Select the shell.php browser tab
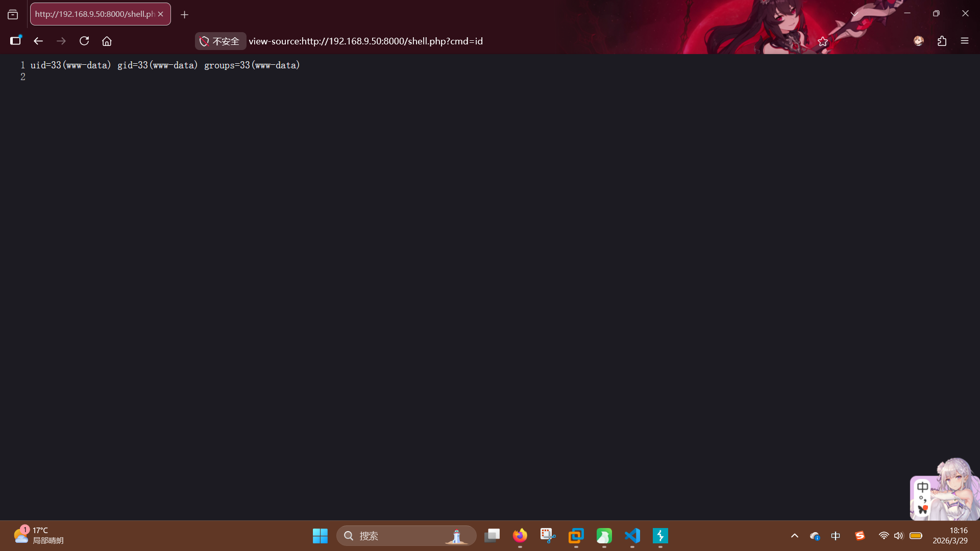Screen dimensions: 980x551 click(94, 14)
